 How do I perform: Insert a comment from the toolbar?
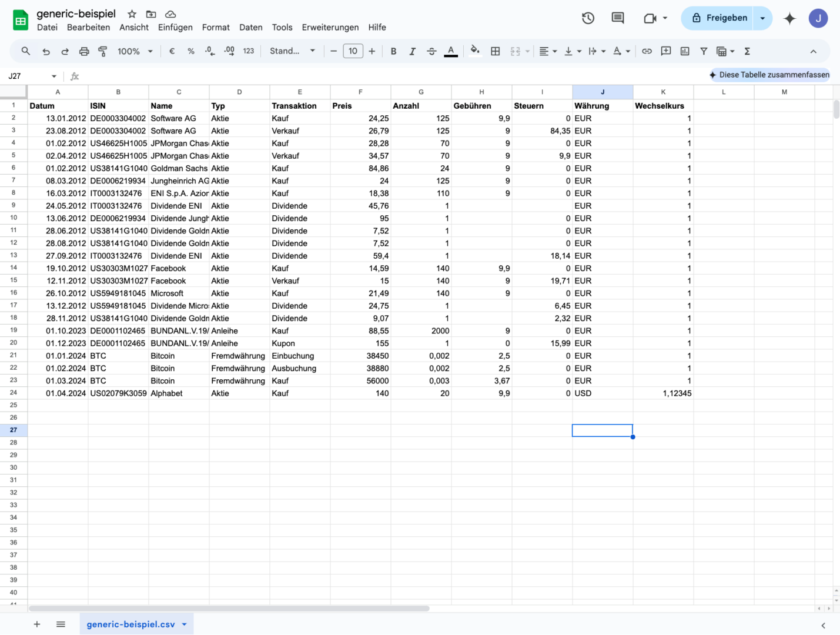(666, 51)
